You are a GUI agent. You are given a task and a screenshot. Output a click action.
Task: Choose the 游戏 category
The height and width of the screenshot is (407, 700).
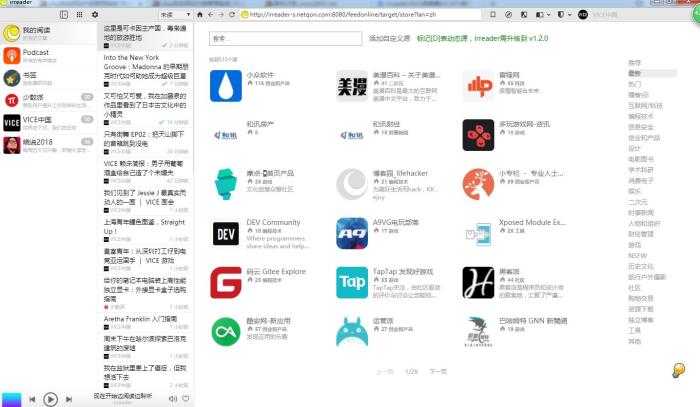(x=634, y=244)
